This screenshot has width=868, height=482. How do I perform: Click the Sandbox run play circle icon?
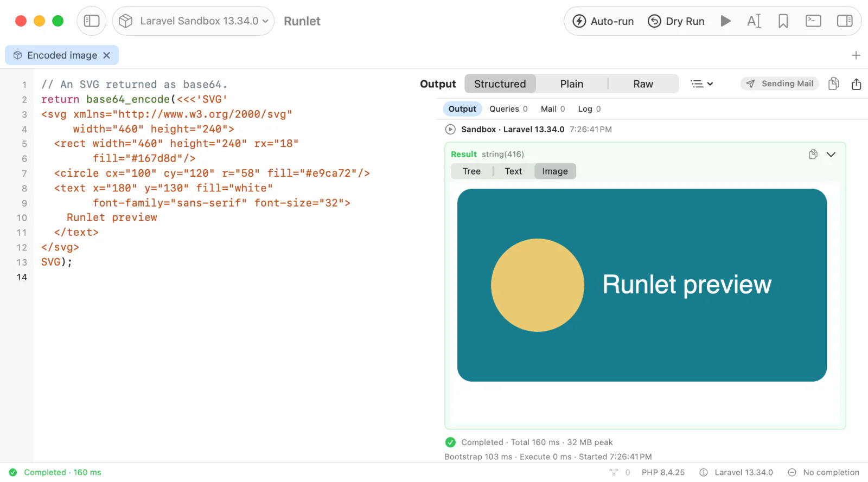450,130
